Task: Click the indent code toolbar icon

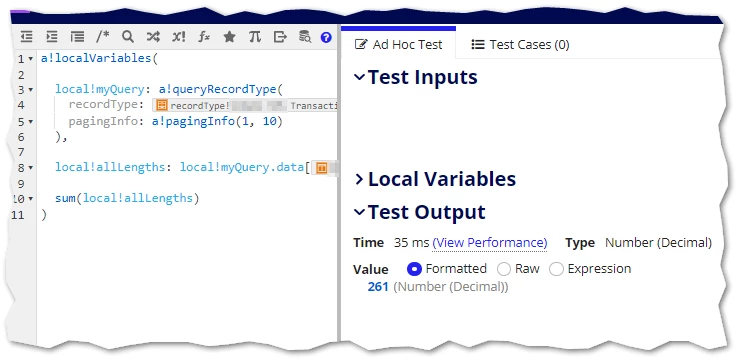Action: [52, 37]
